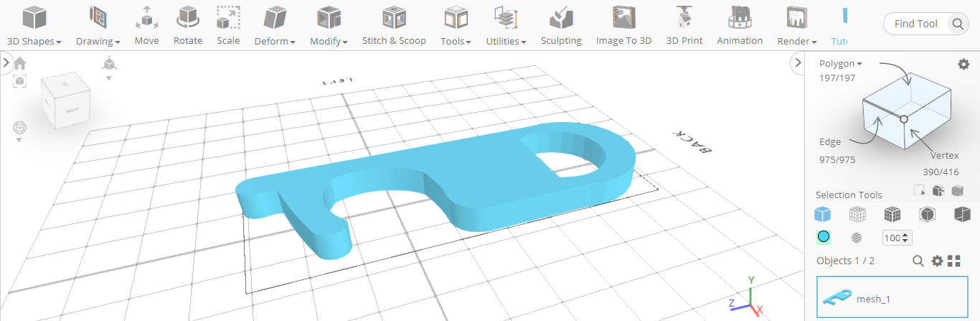The width and height of the screenshot is (980, 321).
Task: Switch objects list to grid view
Action: coord(954,261)
